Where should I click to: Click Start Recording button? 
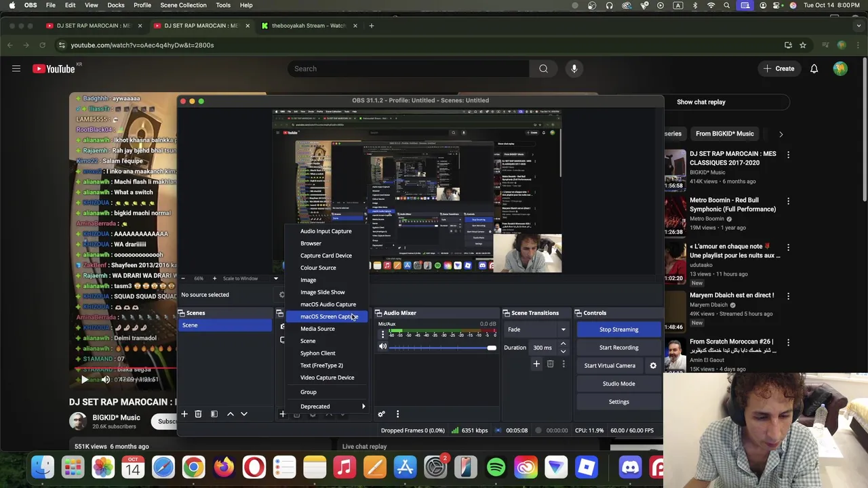[x=618, y=348]
